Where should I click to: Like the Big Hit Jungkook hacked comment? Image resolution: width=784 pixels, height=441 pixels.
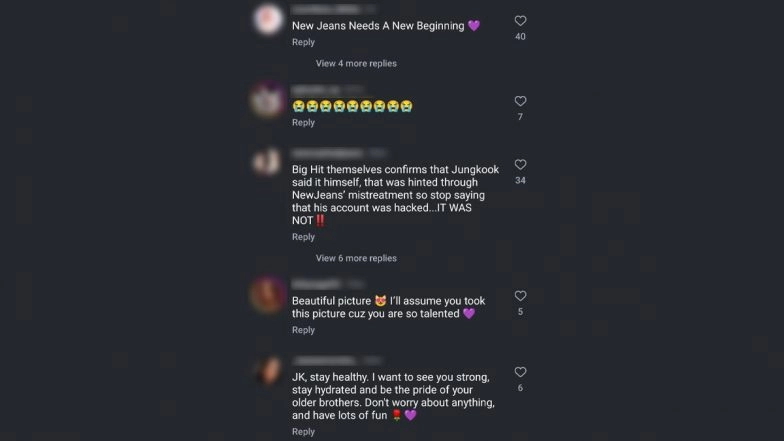pos(520,164)
